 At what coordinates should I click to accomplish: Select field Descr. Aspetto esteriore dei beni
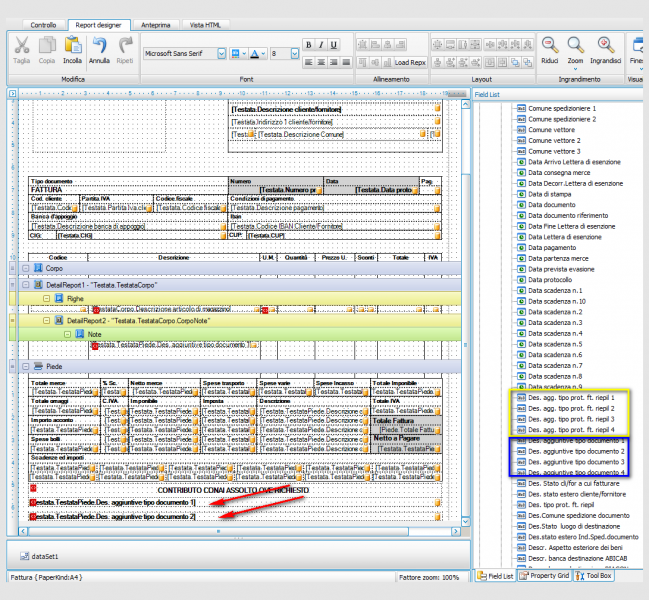click(575, 548)
